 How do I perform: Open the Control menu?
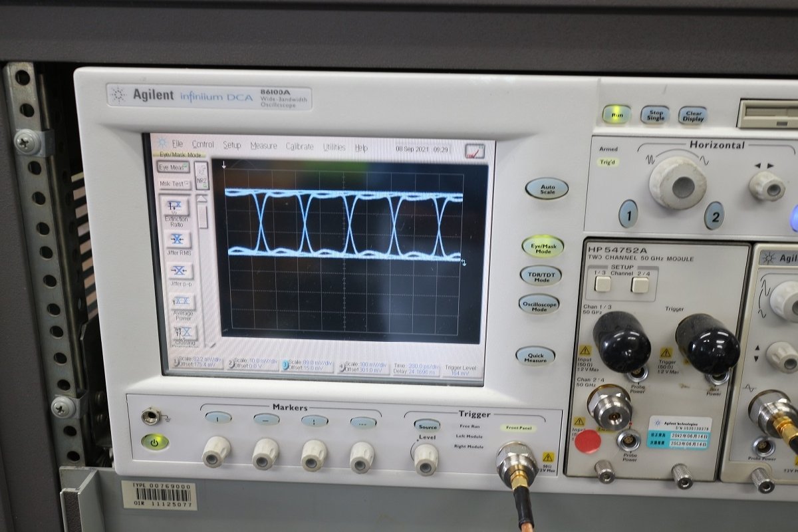[x=203, y=144]
